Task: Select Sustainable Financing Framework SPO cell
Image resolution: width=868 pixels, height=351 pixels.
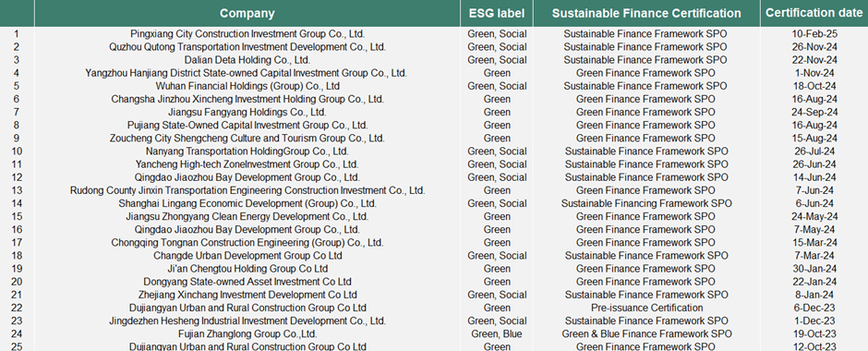Action: click(646, 203)
